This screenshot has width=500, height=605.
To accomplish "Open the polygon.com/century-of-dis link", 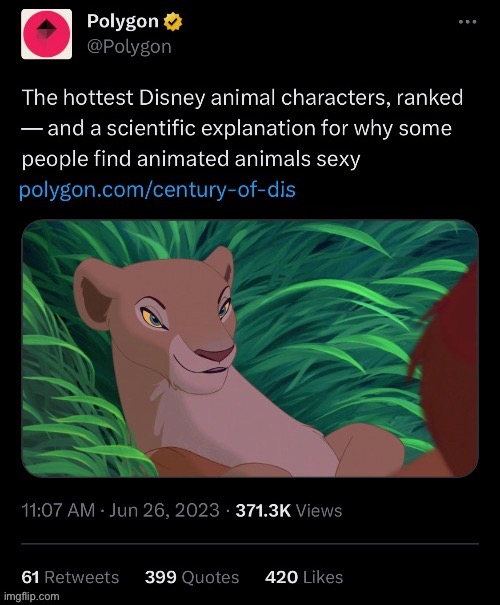I will pyautogui.click(x=157, y=189).
